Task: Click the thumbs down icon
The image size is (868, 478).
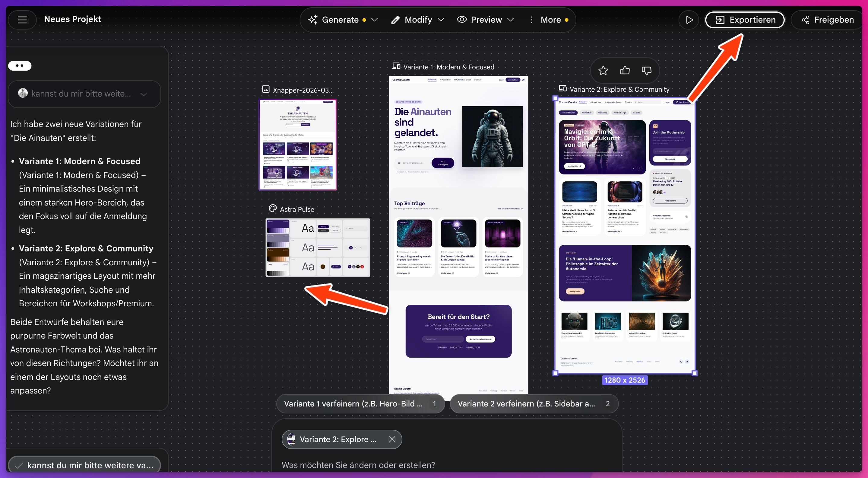Action: (x=646, y=70)
